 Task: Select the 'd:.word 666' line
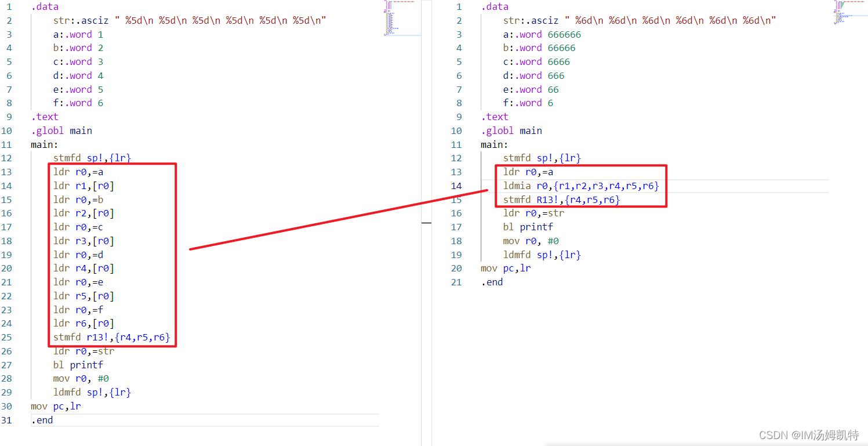pyautogui.click(x=534, y=75)
